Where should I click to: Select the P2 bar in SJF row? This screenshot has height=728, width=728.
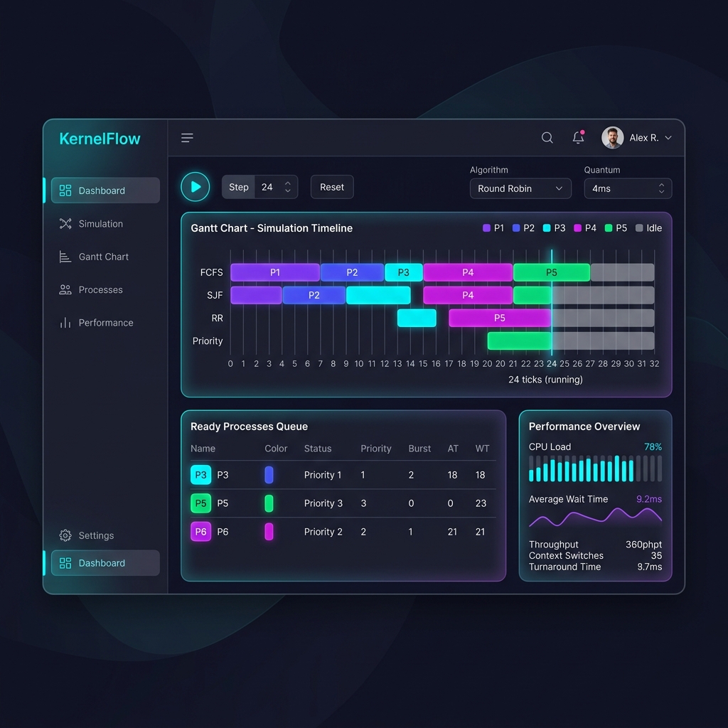click(314, 295)
